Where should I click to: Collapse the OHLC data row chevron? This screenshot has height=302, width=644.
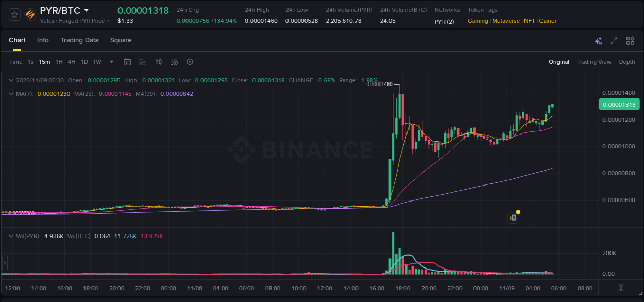tap(11, 80)
